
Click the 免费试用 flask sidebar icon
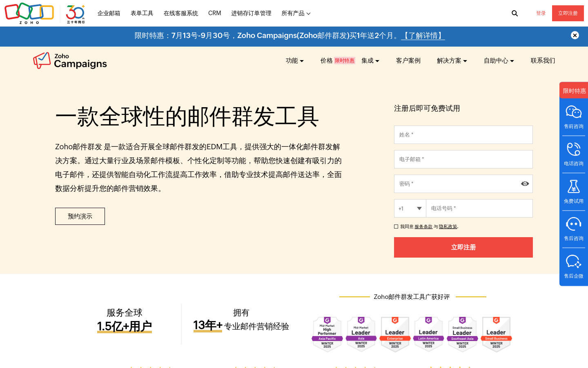574,192
